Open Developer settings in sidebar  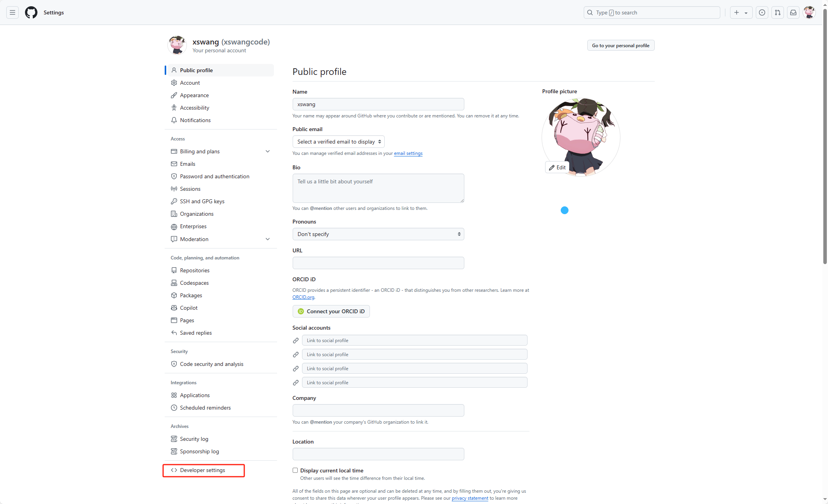[x=203, y=470]
